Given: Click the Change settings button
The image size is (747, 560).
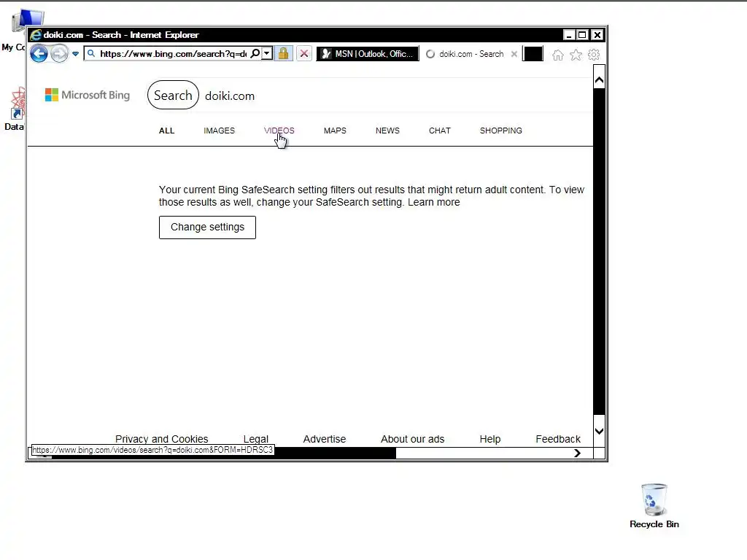Looking at the screenshot, I should (x=207, y=227).
